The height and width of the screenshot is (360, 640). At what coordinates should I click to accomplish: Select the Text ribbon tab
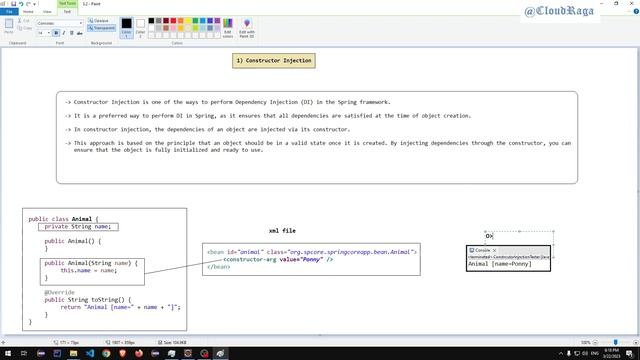tap(67, 11)
